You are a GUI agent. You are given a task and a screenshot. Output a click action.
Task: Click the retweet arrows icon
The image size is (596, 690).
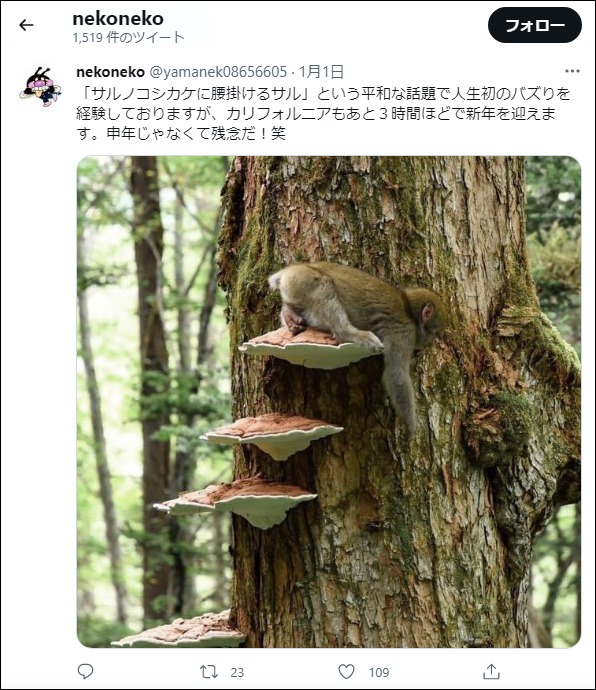click(209, 672)
